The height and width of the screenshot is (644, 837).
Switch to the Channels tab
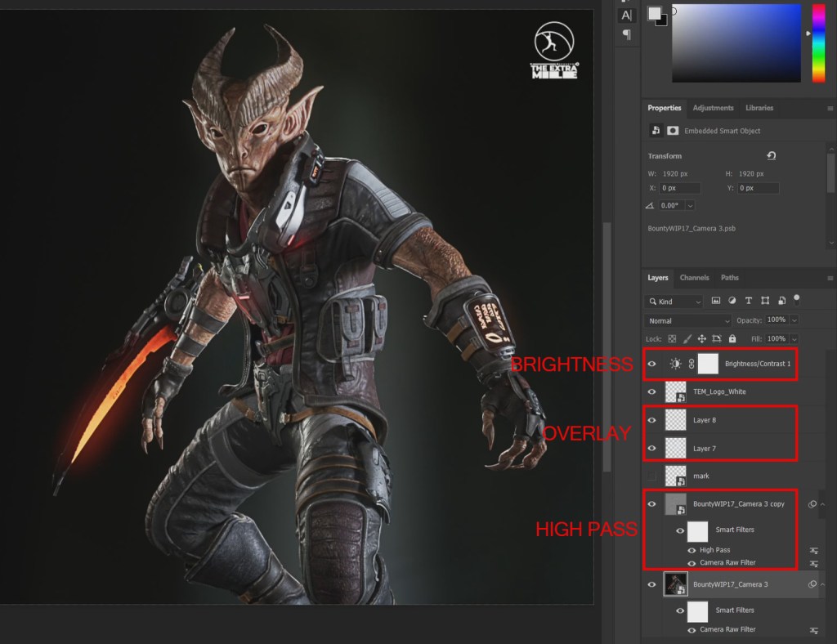695,277
